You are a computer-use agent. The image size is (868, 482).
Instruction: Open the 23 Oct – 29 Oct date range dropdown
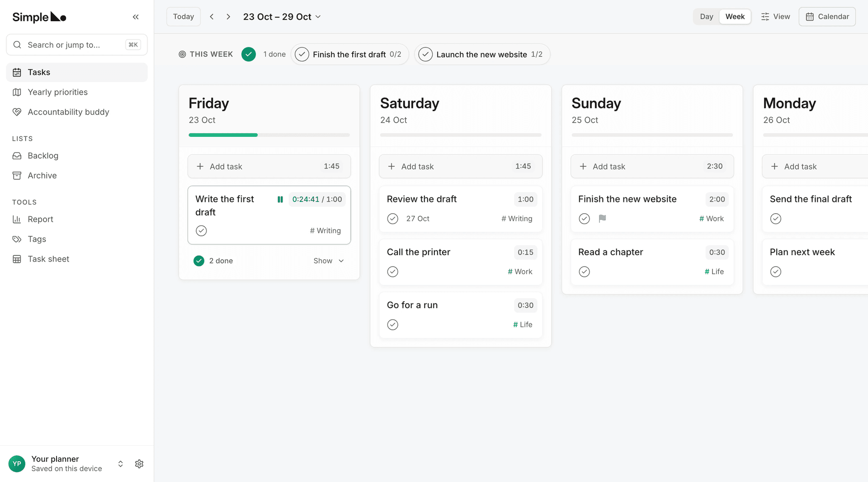[282, 17]
